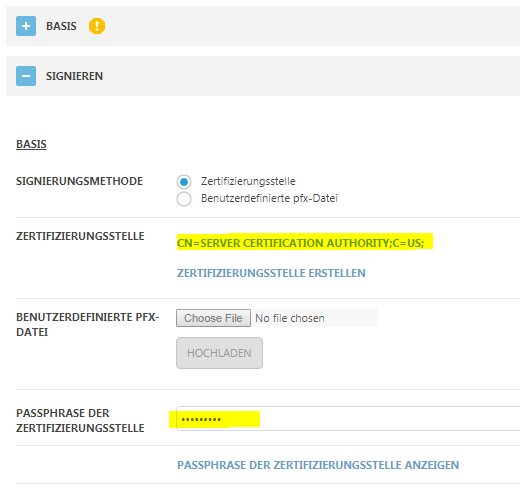Click the Choose File button

click(x=213, y=318)
